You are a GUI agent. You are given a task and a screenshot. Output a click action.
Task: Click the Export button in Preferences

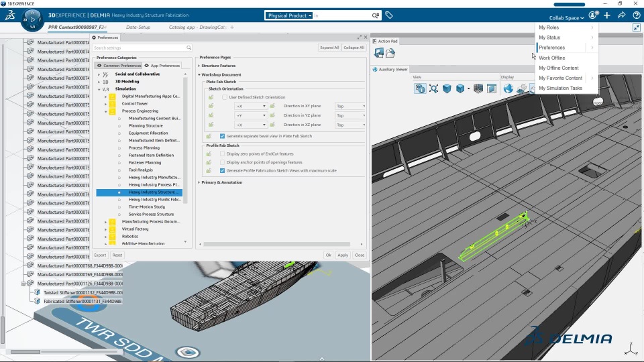pyautogui.click(x=100, y=255)
